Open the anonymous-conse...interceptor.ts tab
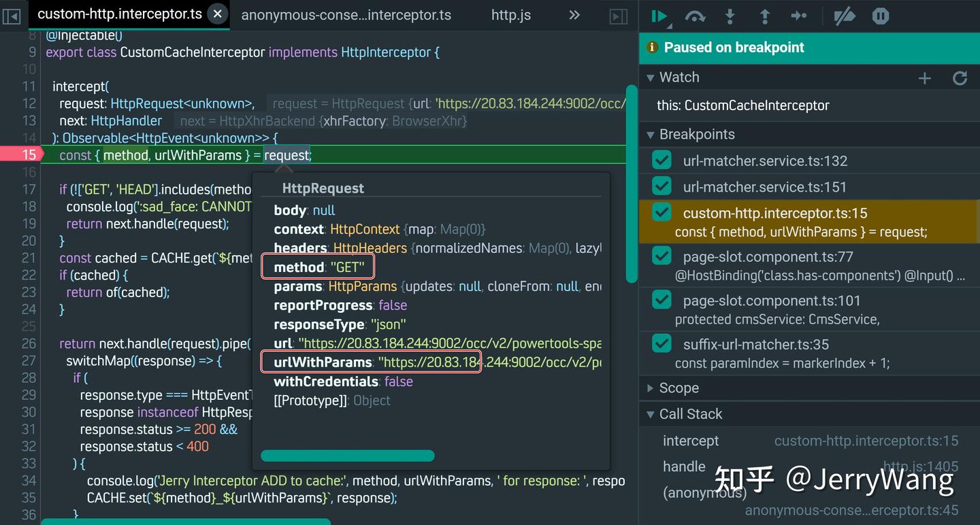This screenshot has width=980, height=525. (346, 15)
